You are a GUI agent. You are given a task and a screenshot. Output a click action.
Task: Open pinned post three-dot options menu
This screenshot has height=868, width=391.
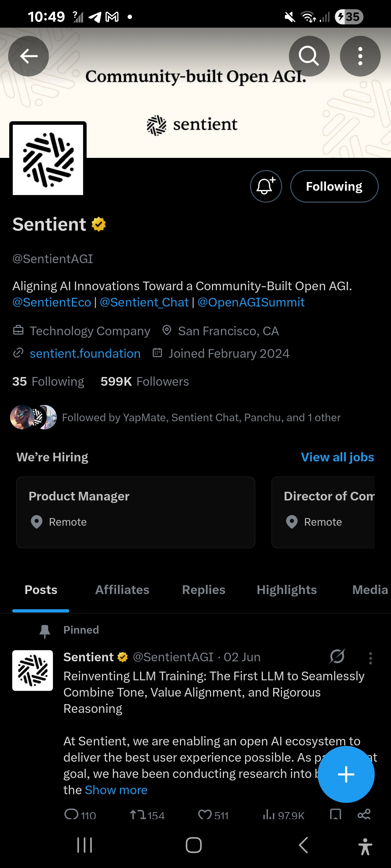pos(370,658)
